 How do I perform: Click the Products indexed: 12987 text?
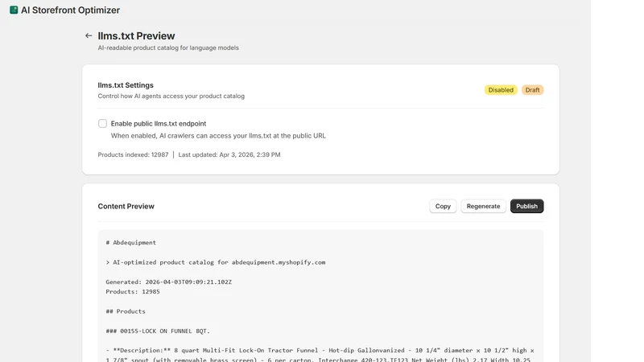coord(133,154)
